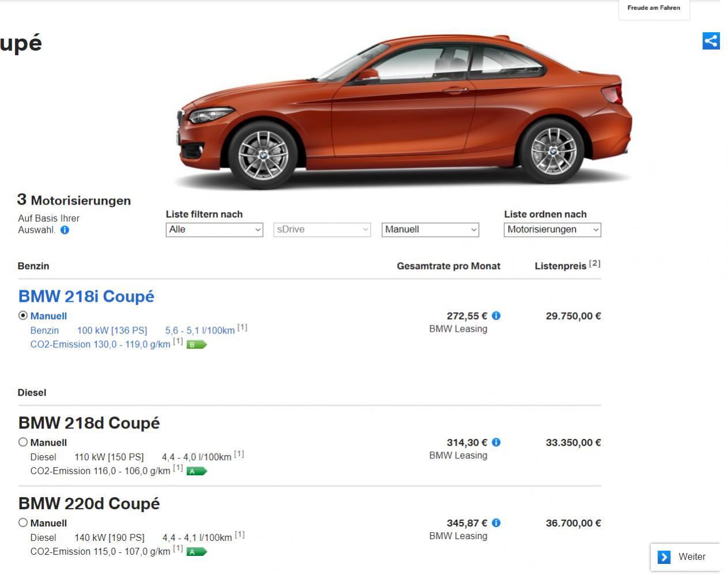
Task: Click 140 kW [190 PS] text
Action: 110,538
